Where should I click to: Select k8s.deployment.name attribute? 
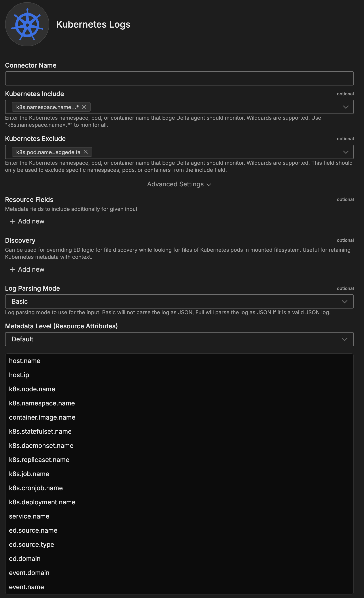(x=42, y=502)
